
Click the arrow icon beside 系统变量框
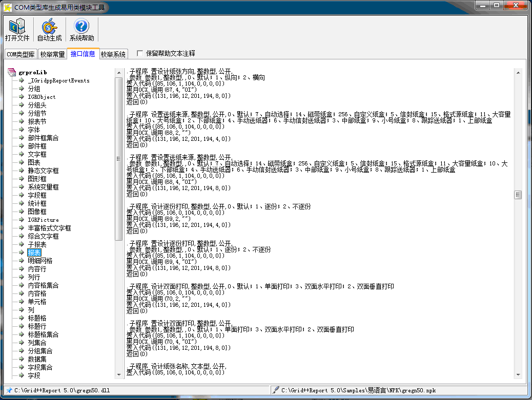point(22,187)
